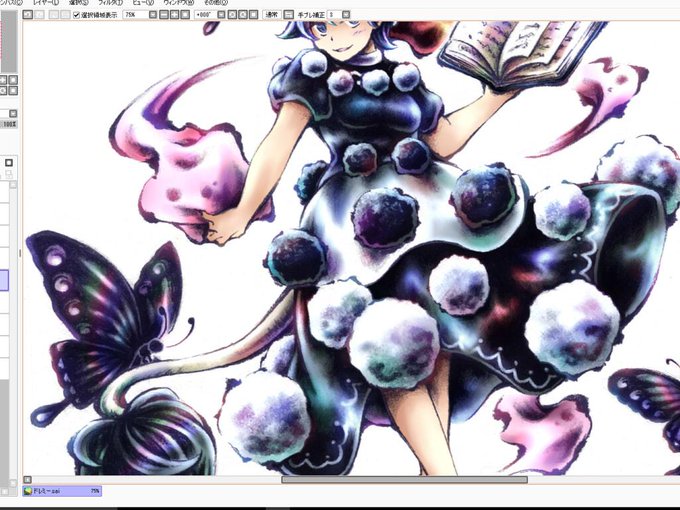Click the grayed icon third in toolbar
Image resolution: width=680 pixels, height=510 pixels.
click(x=54, y=15)
